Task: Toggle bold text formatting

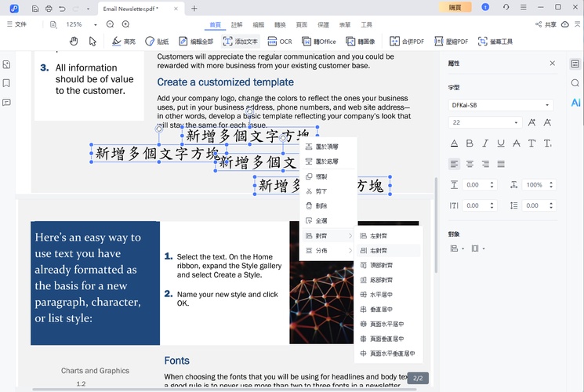Action: [470, 143]
